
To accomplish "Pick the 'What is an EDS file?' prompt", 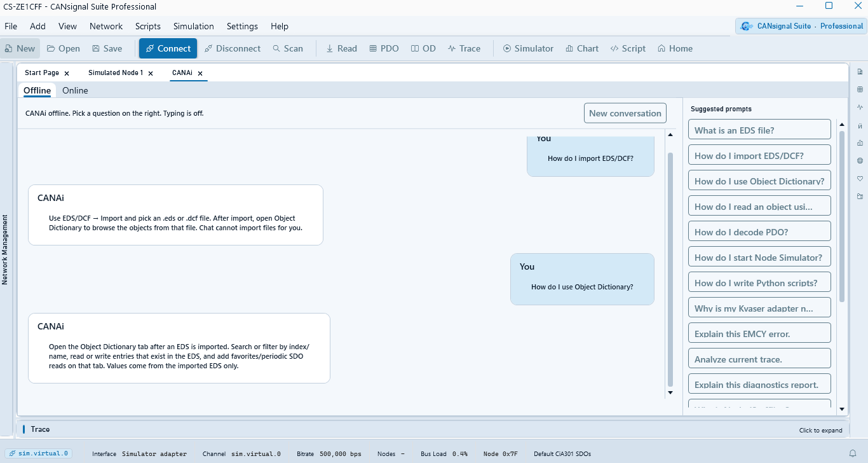I will [x=759, y=129].
